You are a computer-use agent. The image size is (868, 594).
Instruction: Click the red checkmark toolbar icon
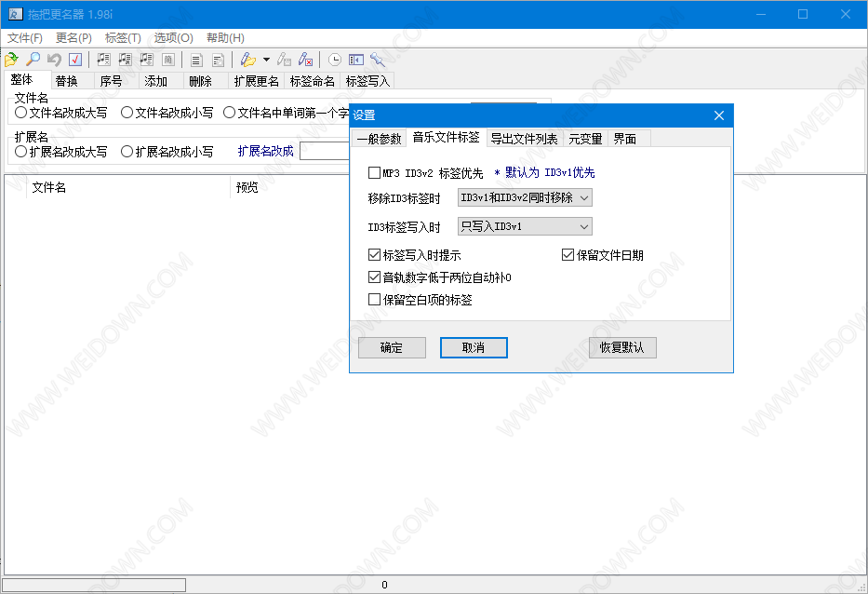point(75,60)
